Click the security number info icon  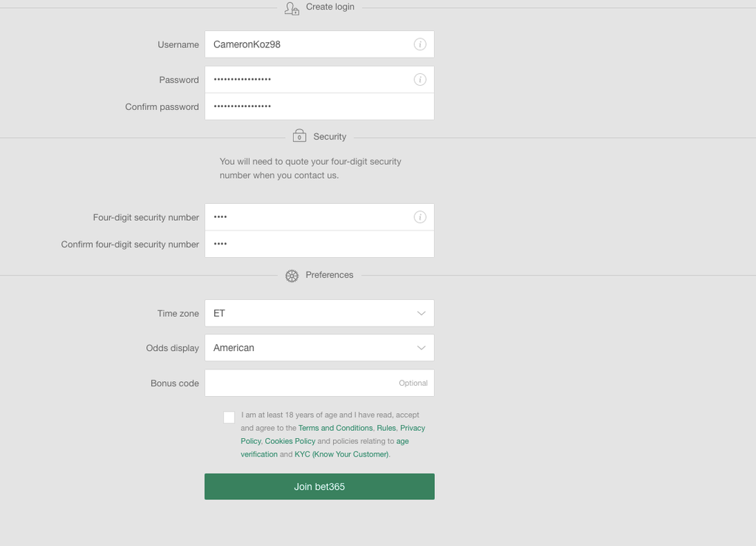tap(420, 217)
